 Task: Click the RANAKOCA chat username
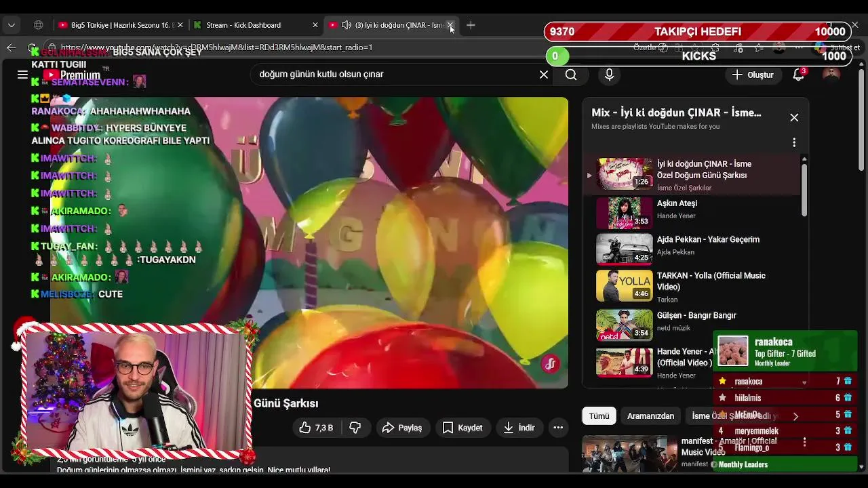tap(58, 111)
